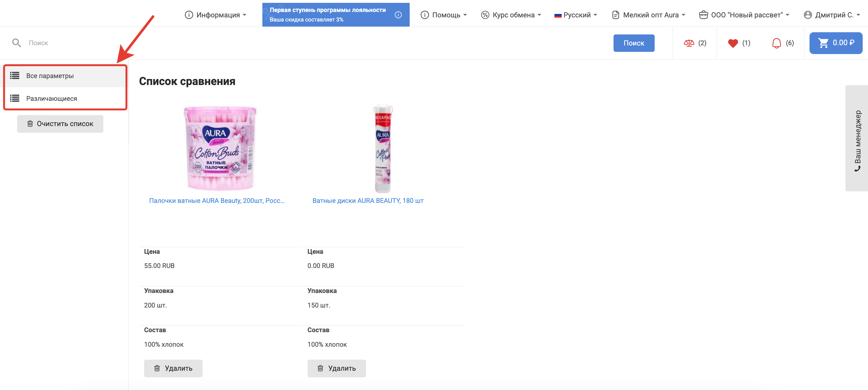The width and height of the screenshot is (868, 390).
Task: Click the Ваш менеджер phone tab
Action: (x=857, y=138)
